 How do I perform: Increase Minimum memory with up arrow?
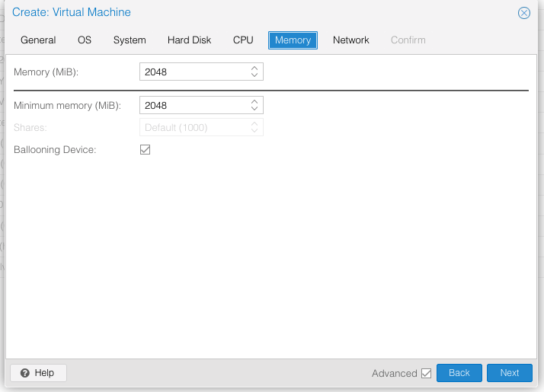click(x=254, y=101)
